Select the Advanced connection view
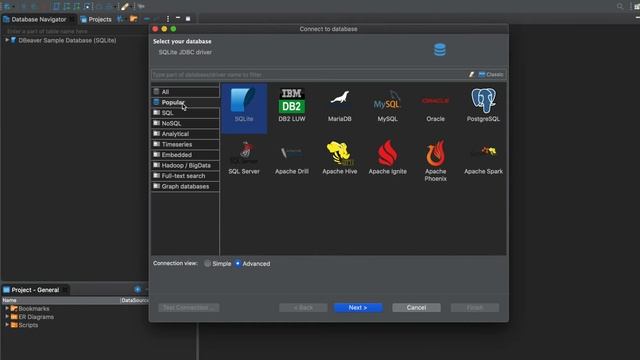This screenshot has width=640, height=360. pyautogui.click(x=252, y=264)
